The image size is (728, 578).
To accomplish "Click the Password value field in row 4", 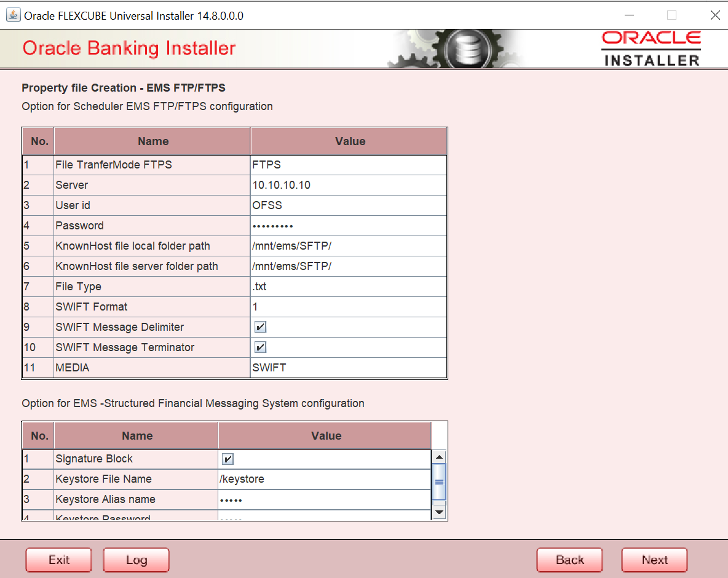I will [348, 226].
